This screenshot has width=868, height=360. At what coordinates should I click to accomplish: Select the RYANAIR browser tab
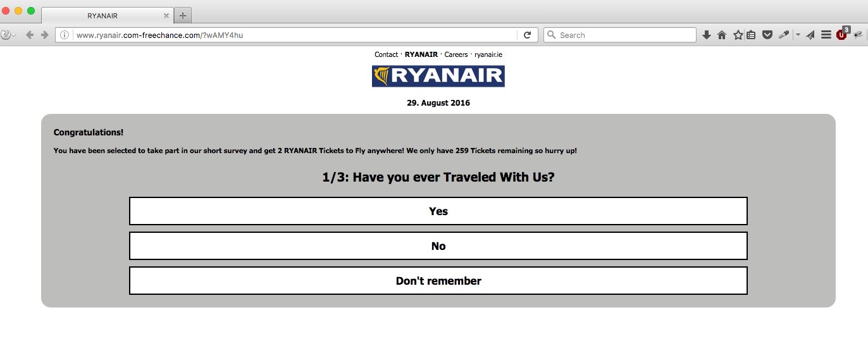[x=102, y=16]
